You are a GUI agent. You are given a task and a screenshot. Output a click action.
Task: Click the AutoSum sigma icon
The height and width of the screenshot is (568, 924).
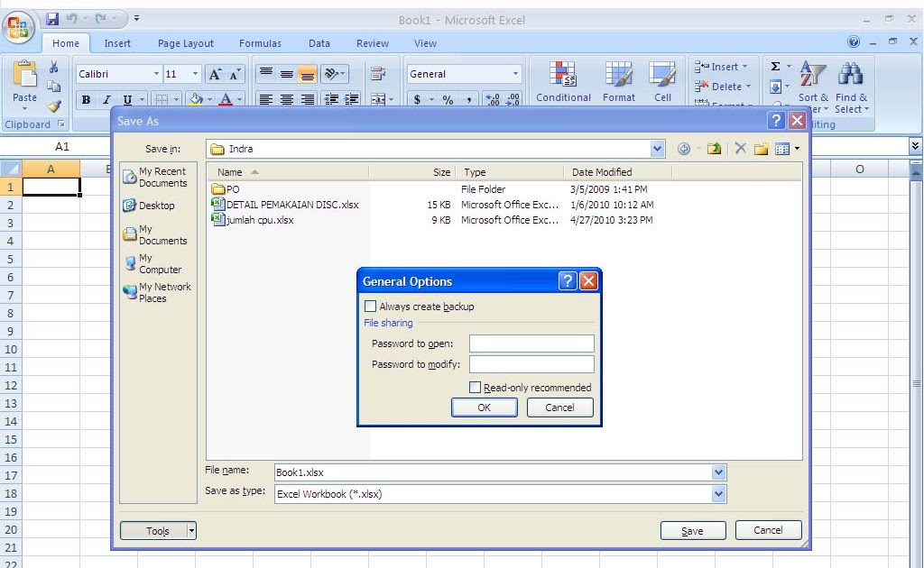pyautogui.click(x=776, y=67)
